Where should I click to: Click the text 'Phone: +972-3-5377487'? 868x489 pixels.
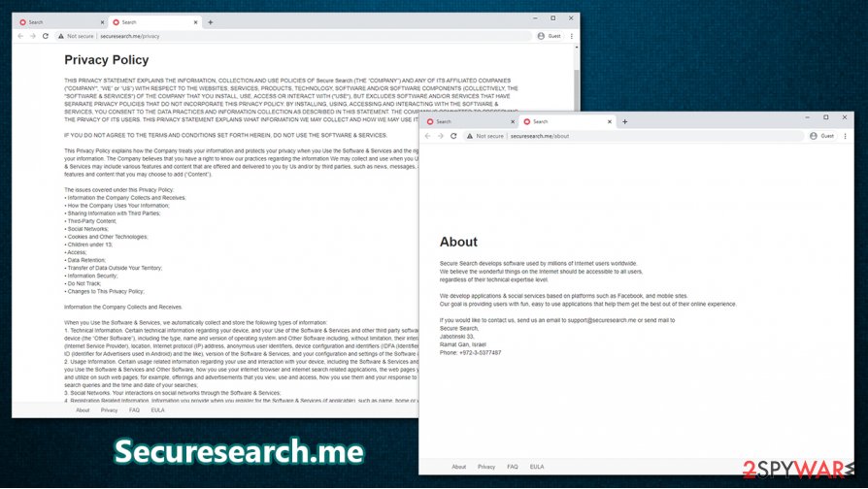click(470, 352)
